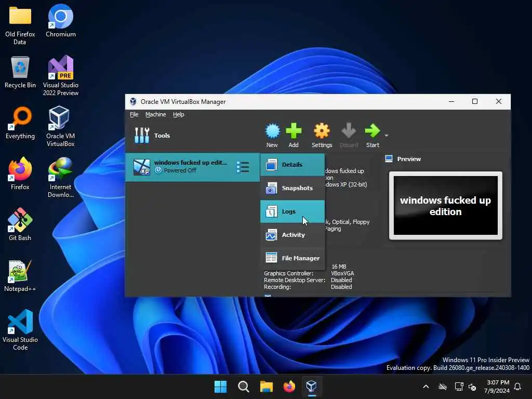This screenshot has height=399, width=532.
Task: Open the File menu
Action: click(134, 114)
